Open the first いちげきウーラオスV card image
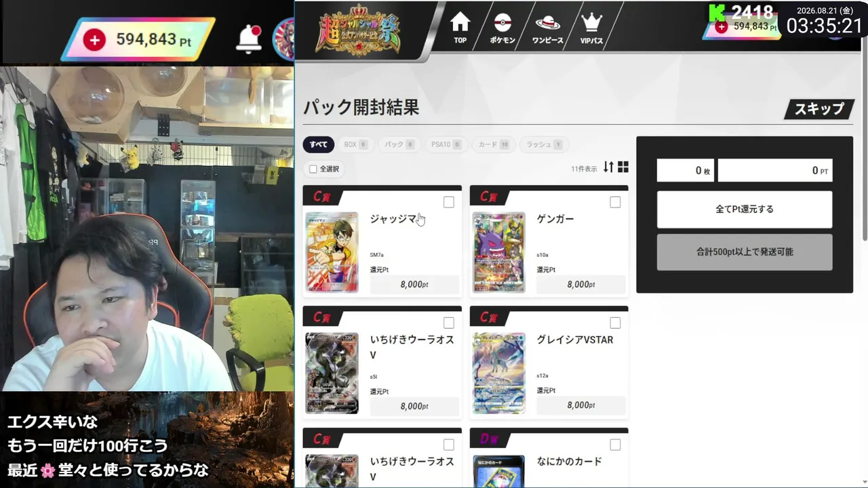Image resolution: width=868 pixels, height=488 pixels. pyautogui.click(x=332, y=373)
